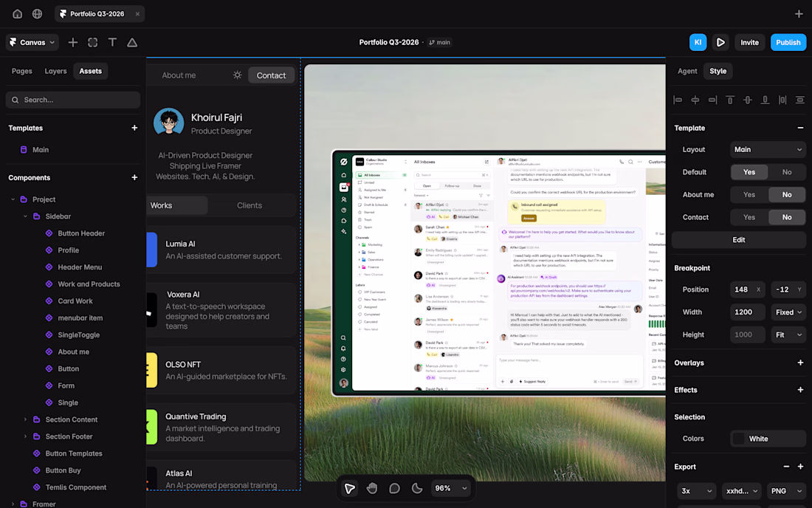Align selection to vertical center
This screenshot has height=508, width=812.
pyautogui.click(x=747, y=100)
